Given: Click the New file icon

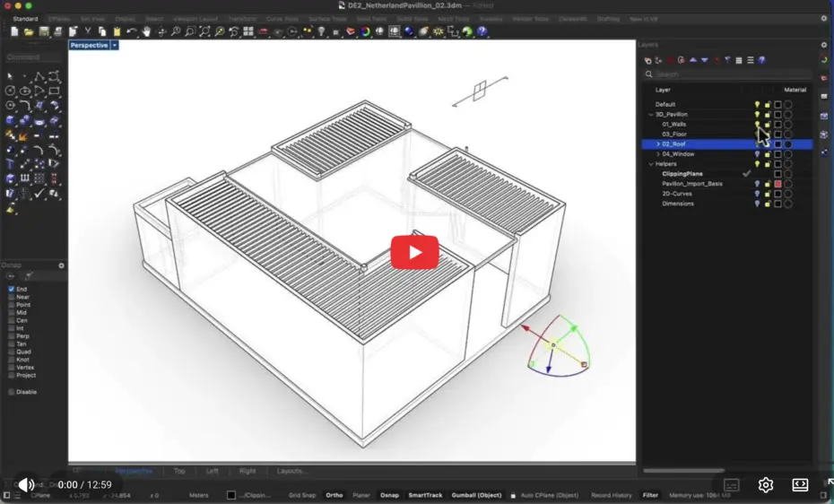Looking at the screenshot, I should (14, 32).
